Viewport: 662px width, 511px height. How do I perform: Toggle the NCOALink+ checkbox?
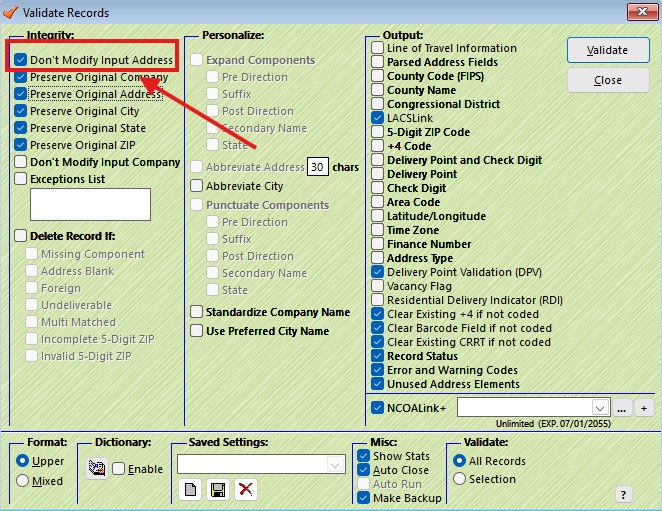pos(377,408)
